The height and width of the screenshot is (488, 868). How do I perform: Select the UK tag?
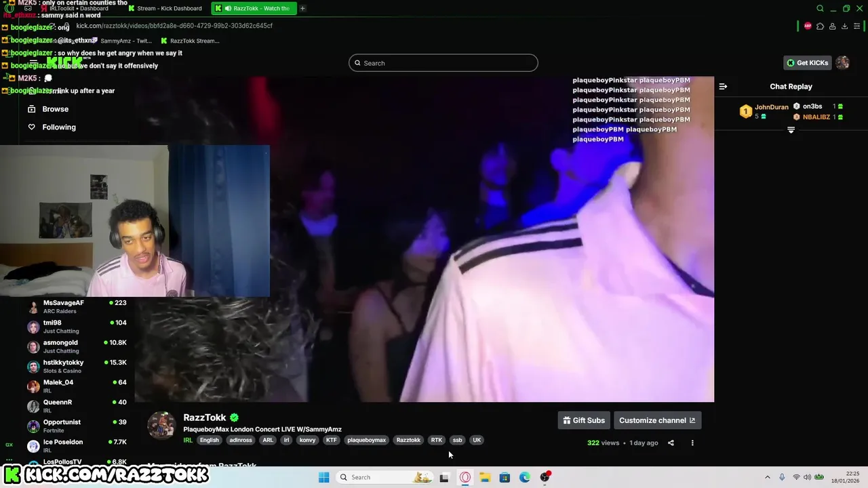477,440
